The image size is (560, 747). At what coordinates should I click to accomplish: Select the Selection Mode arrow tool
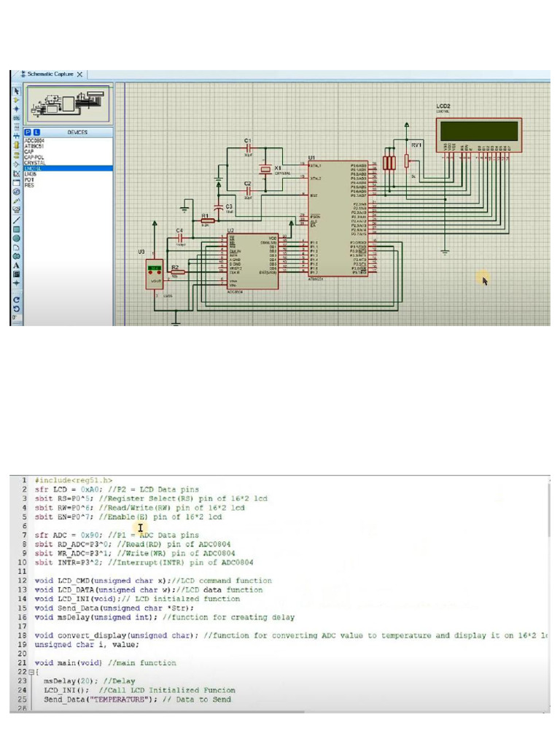pyautogui.click(x=17, y=90)
